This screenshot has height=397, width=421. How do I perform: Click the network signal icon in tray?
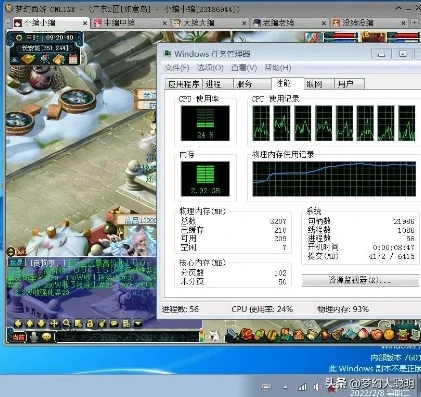pos(302,387)
